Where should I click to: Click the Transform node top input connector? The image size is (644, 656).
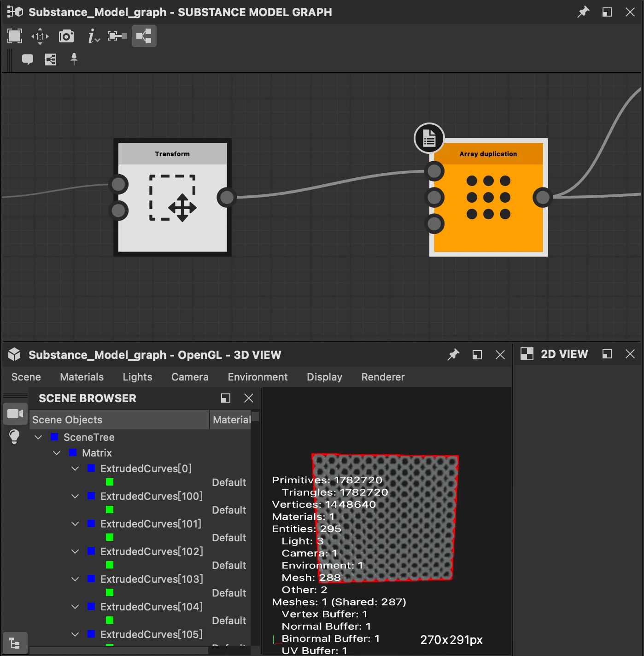(x=118, y=184)
